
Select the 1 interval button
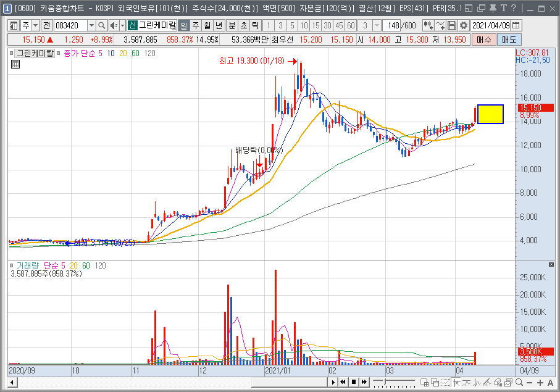click(x=269, y=25)
